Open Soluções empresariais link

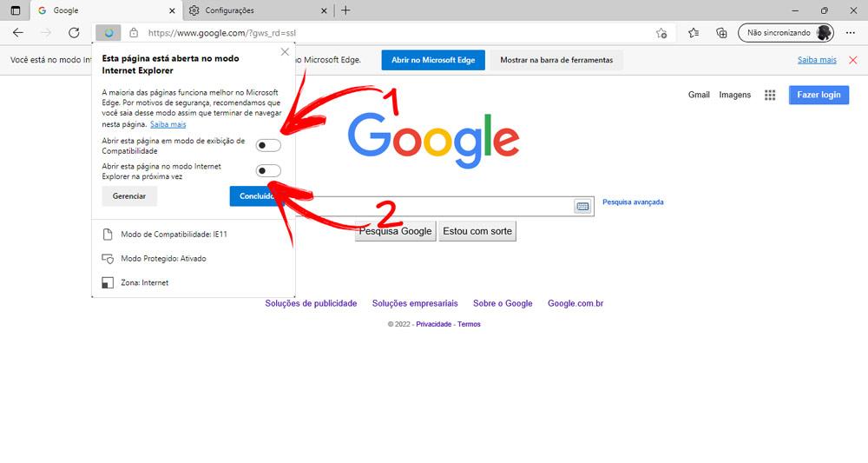415,303
